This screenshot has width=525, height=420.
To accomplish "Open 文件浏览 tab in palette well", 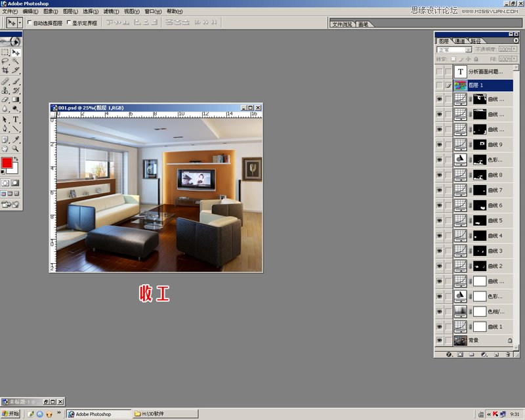I will tap(342, 24).
